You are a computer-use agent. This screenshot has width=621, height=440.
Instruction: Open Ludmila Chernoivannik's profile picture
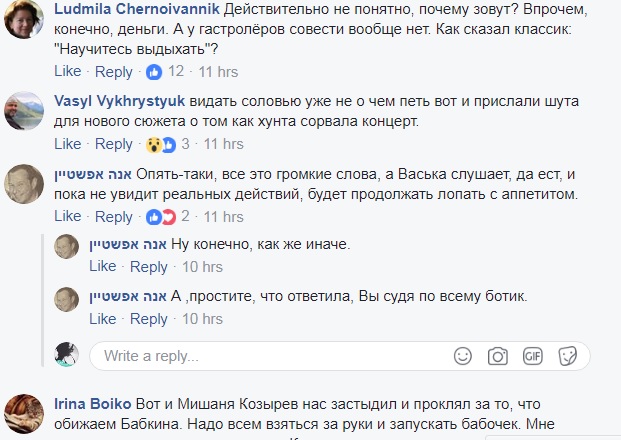coord(22,22)
